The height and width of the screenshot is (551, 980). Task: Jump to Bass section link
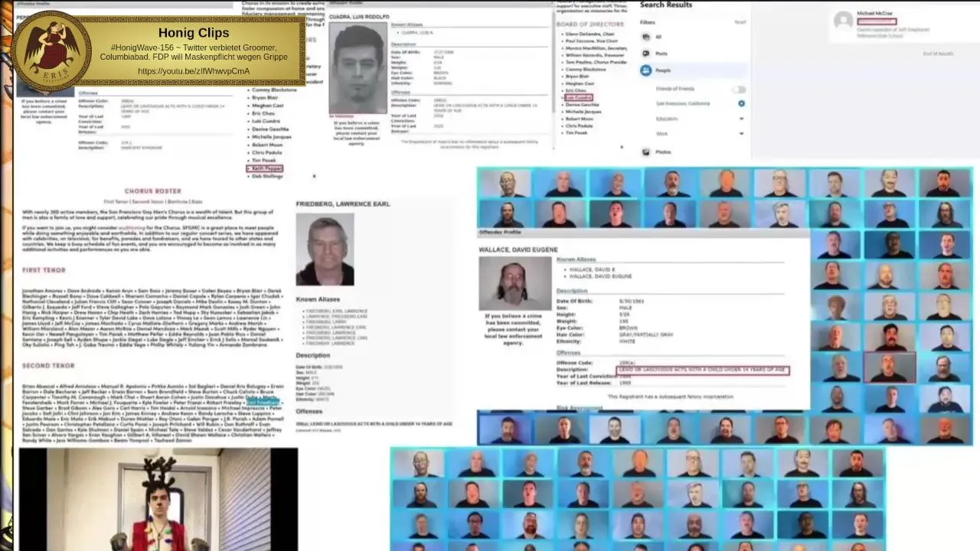(x=197, y=201)
